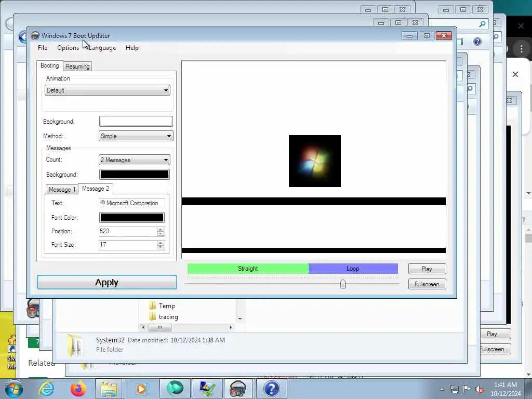Change the Font Color swatch
532x399 pixels.
(131, 218)
